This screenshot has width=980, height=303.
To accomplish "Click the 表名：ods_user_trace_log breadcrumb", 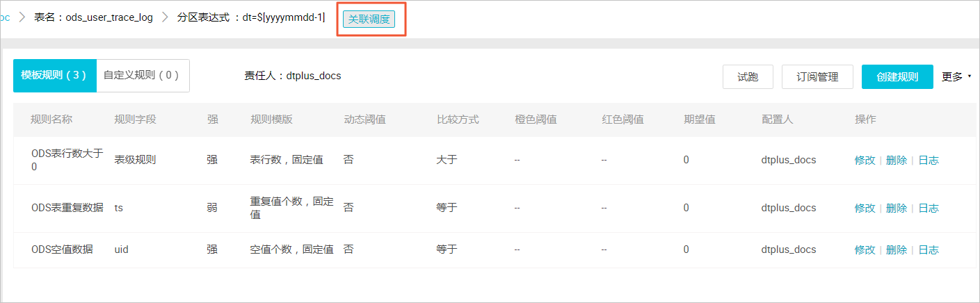I will 93,17.
